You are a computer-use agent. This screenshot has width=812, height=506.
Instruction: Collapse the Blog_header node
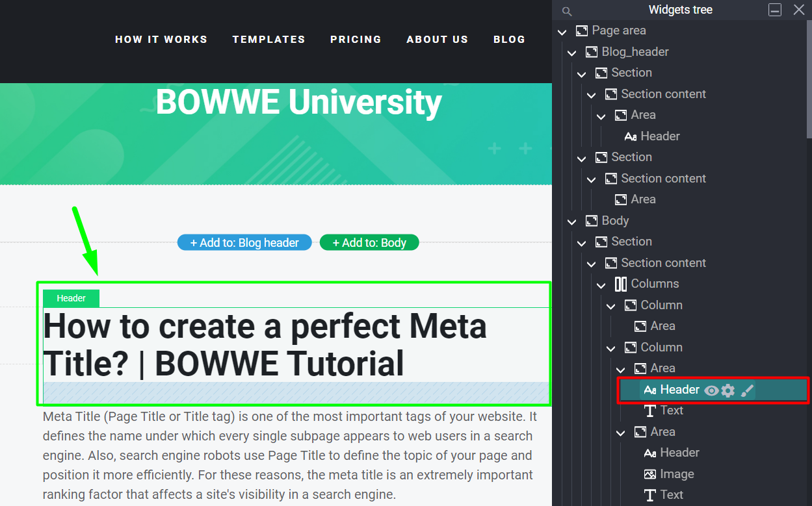coord(572,53)
